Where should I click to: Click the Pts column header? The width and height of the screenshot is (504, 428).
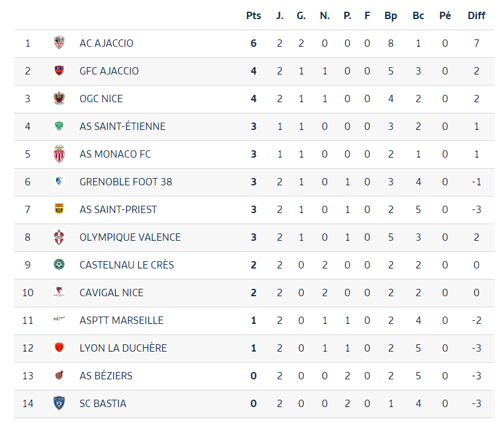coord(254,15)
